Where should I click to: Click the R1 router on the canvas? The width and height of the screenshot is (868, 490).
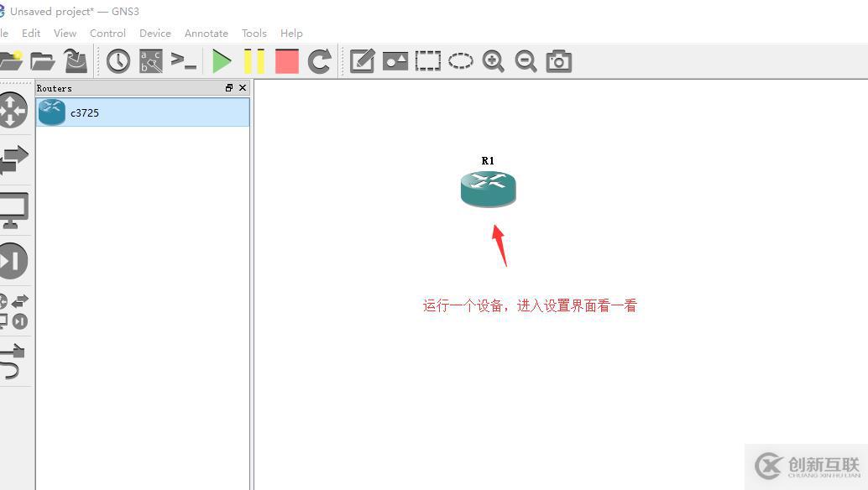click(488, 187)
